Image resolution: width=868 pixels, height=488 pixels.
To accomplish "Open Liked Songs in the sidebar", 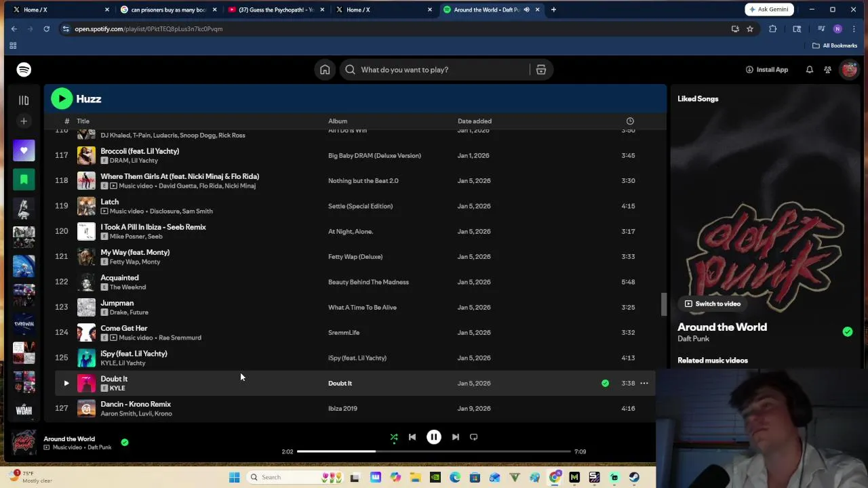I will 24,150.
